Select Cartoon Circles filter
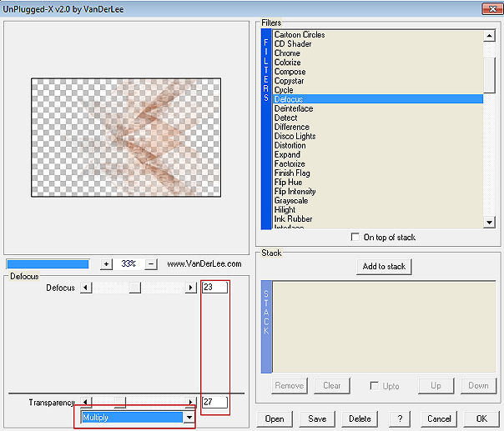The width and height of the screenshot is (504, 431). click(378, 35)
